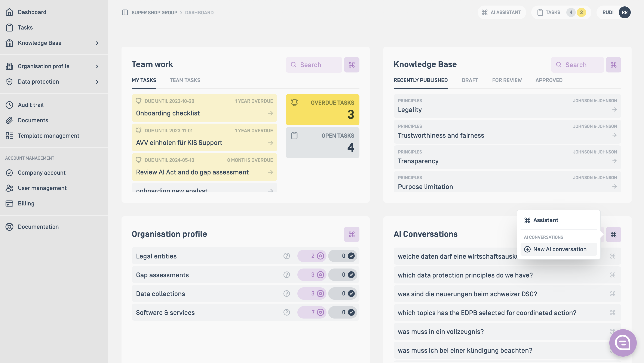
Task: Expand the Organisation profile sidebar section
Action: [x=97, y=66]
